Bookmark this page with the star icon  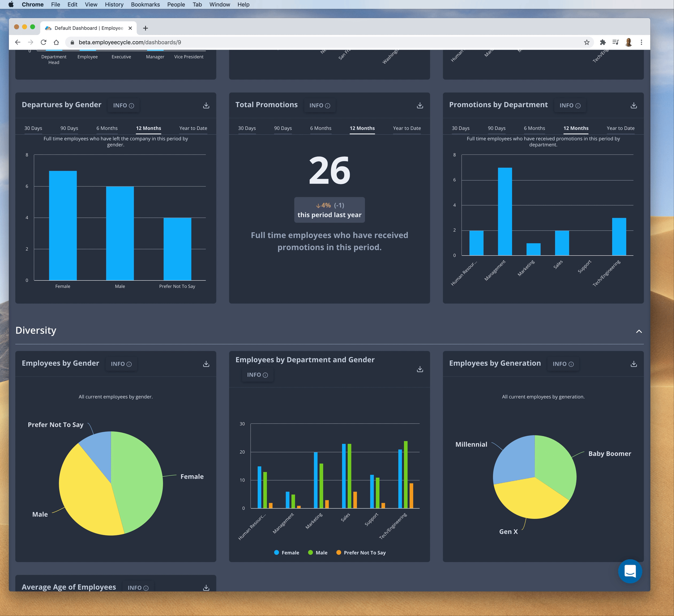coord(586,42)
